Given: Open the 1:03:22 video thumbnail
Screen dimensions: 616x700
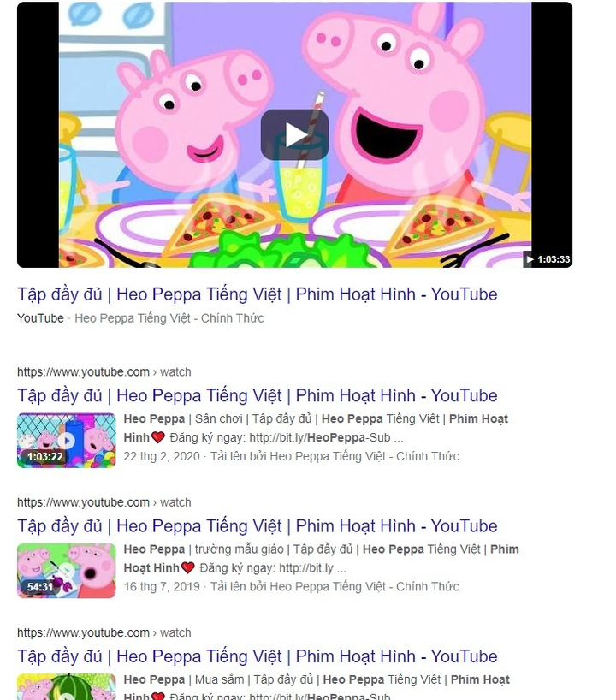Looking at the screenshot, I should (x=67, y=440).
